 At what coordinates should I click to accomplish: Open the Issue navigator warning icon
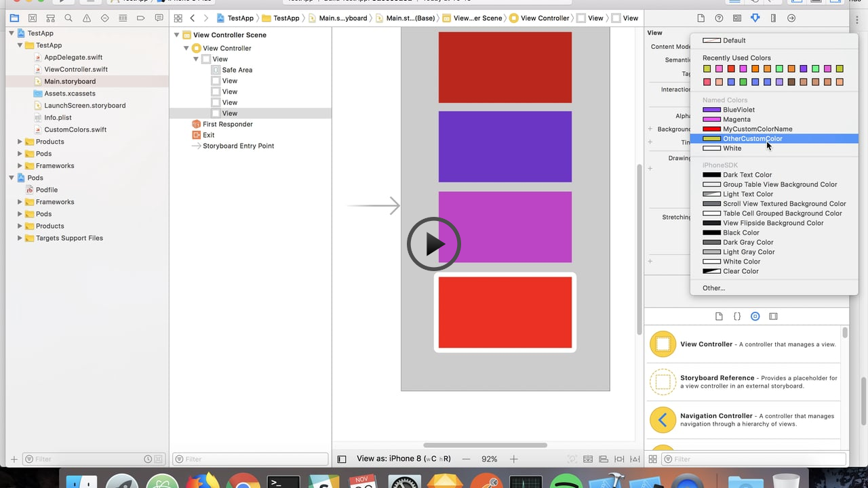(86, 18)
